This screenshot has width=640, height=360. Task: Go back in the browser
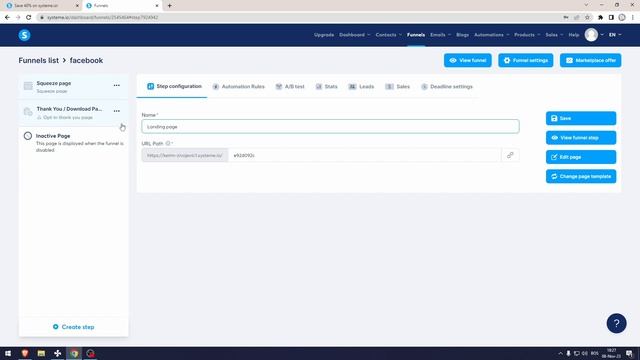(7, 18)
